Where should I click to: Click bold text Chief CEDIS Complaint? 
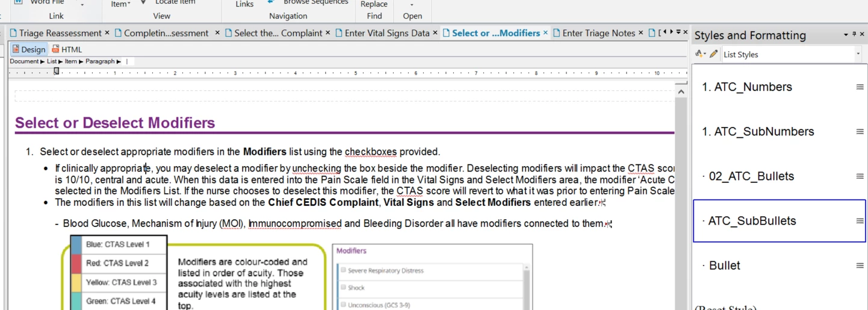coord(324,202)
